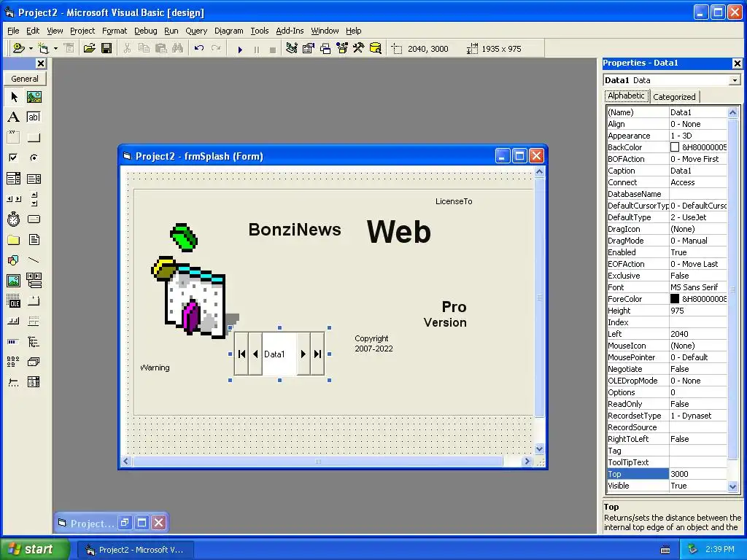Select the DirListBox folder tool
The image size is (747, 560).
14,239
